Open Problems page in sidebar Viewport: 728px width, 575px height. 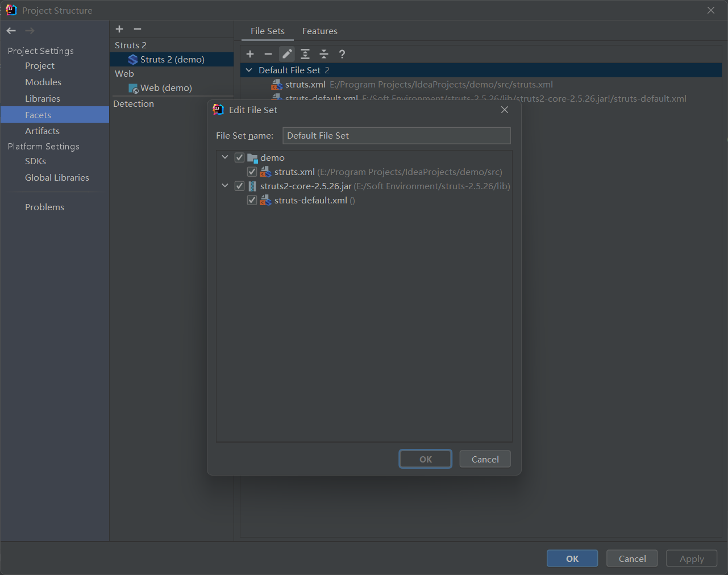(x=44, y=207)
